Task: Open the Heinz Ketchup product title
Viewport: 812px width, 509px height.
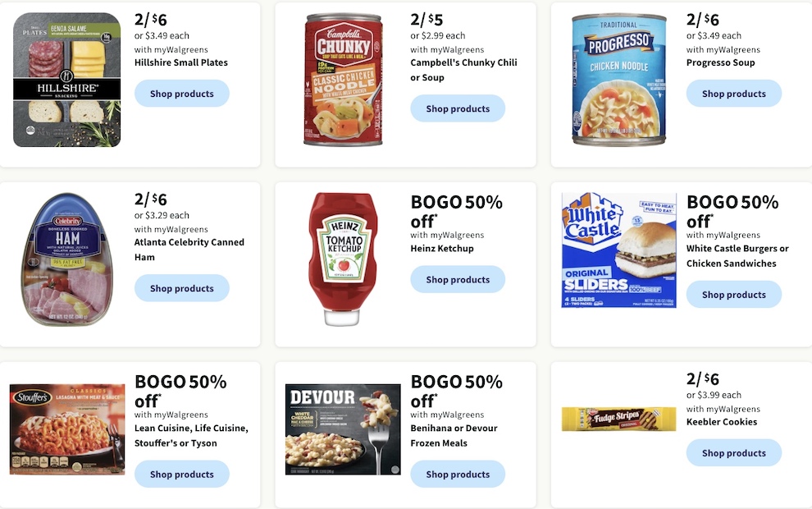Action: tap(442, 248)
